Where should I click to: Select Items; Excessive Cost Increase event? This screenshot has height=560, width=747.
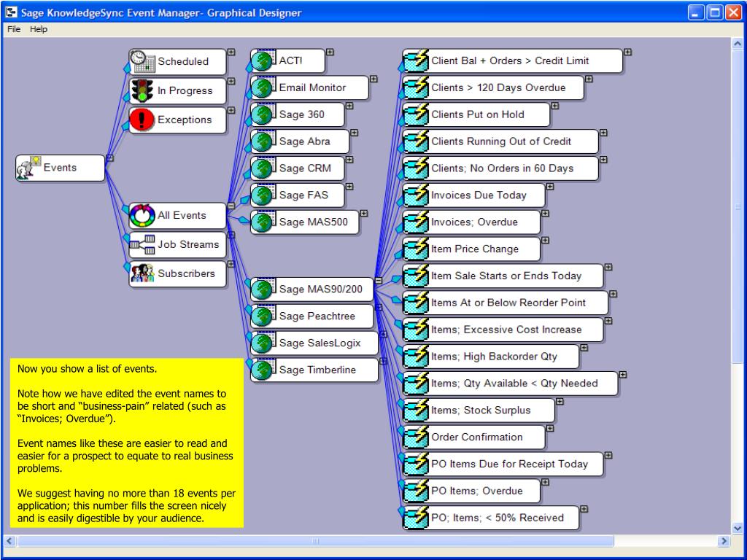coord(503,330)
